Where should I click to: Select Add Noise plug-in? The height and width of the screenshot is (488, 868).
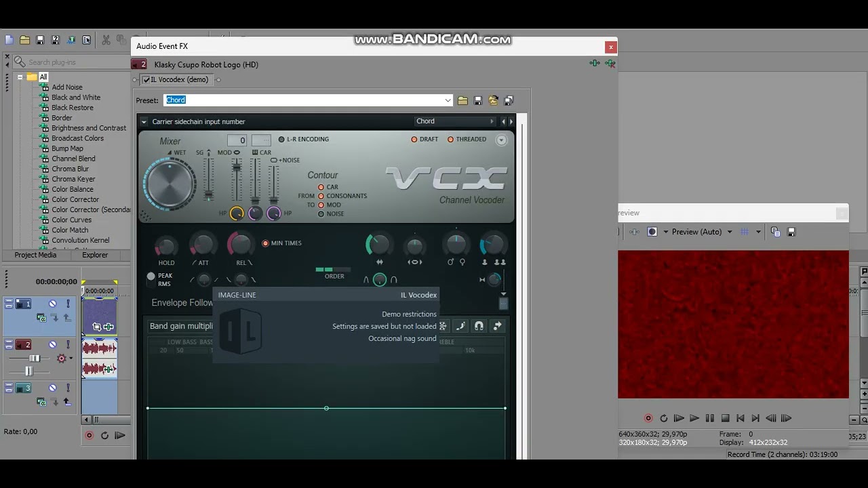[x=67, y=87]
